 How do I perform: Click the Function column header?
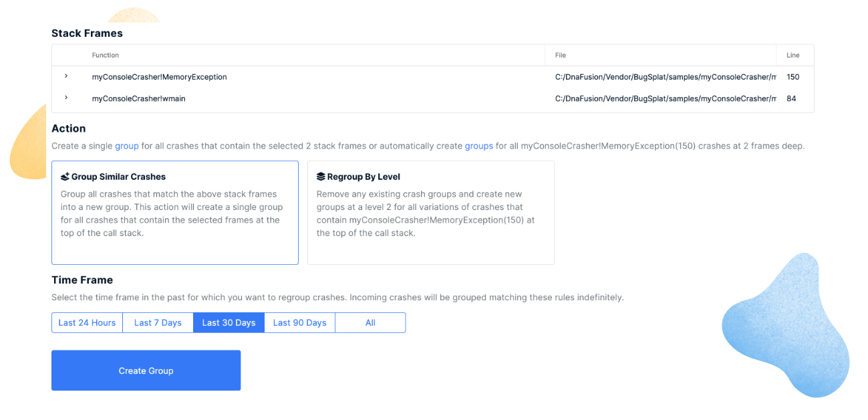(x=106, y=56)
